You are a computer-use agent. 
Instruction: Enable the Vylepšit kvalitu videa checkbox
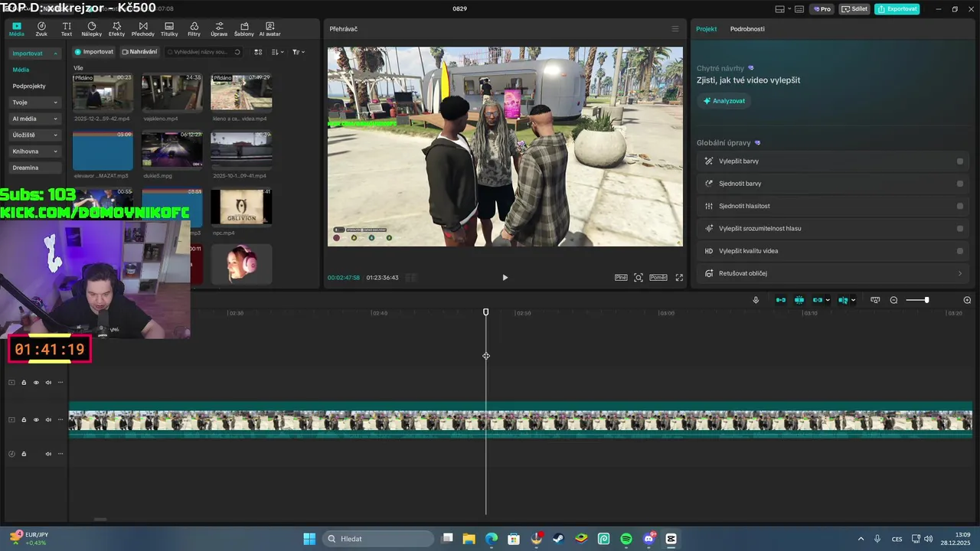(959, 251)
